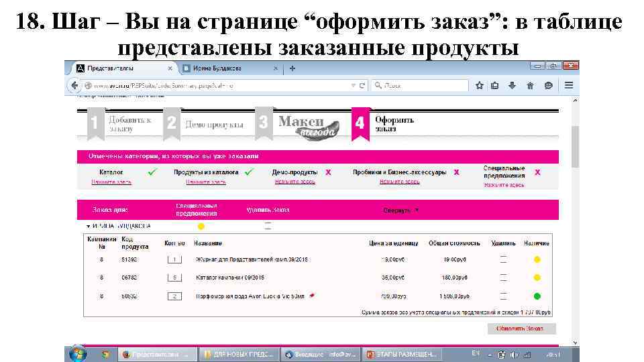
Task: Click the pink X next to Специальные предложения
Action: (537, 172)
